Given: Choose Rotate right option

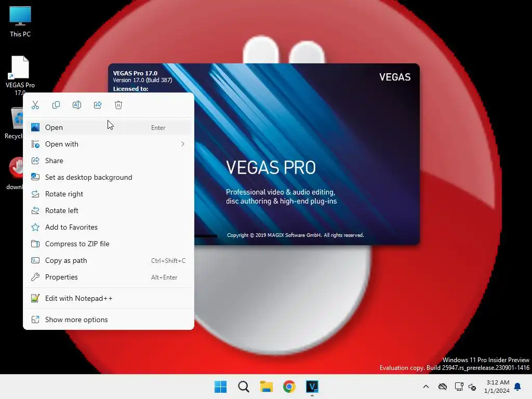Looking at the screenshot, I should (x=109, y=194).
